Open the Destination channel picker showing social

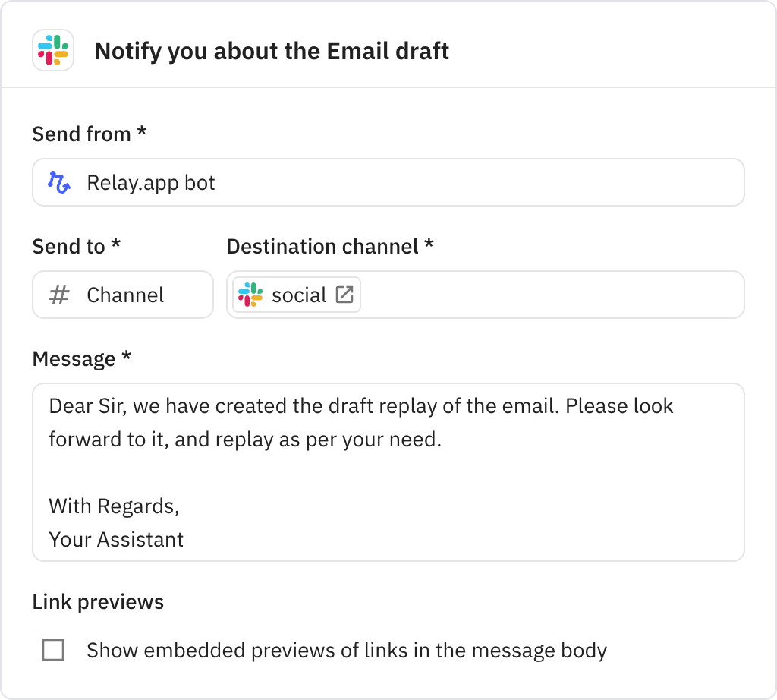click(486, 294)
